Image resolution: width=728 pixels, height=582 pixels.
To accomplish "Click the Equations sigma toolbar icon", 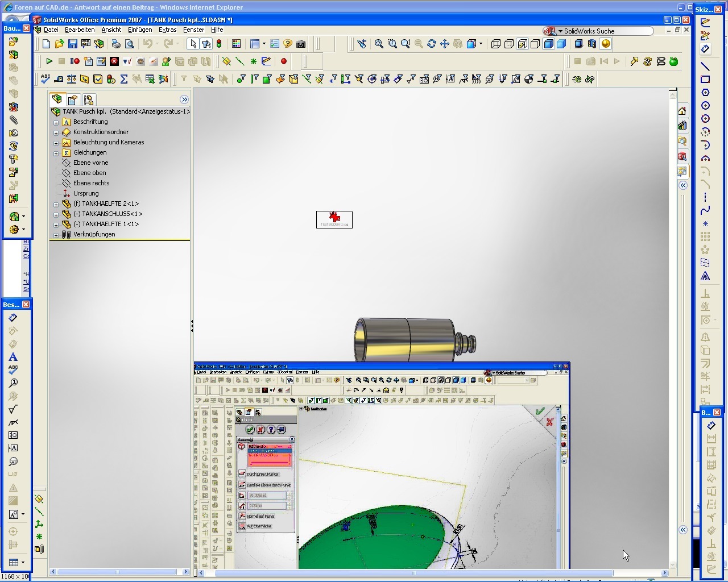I will (x=124, y=79).
